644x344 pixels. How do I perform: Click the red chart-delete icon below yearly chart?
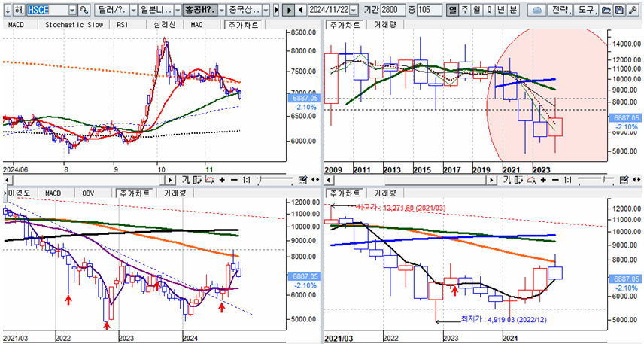click(x=532, y=180)
